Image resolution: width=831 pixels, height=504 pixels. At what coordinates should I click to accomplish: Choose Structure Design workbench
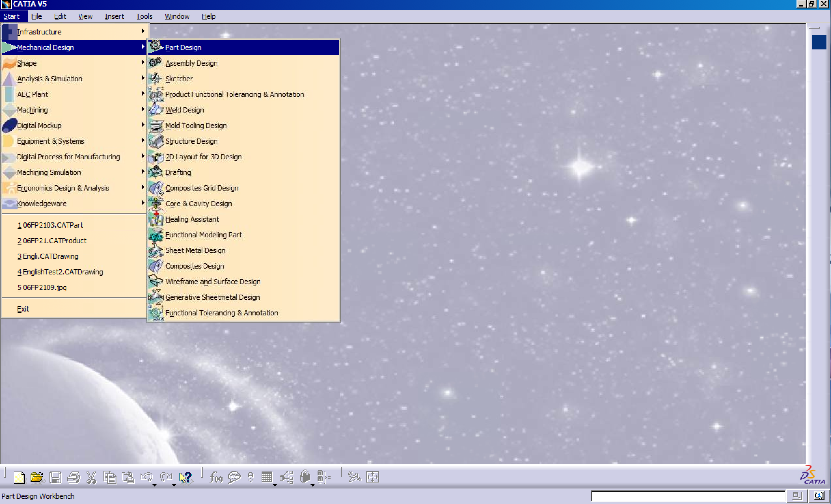click(243, 141)
